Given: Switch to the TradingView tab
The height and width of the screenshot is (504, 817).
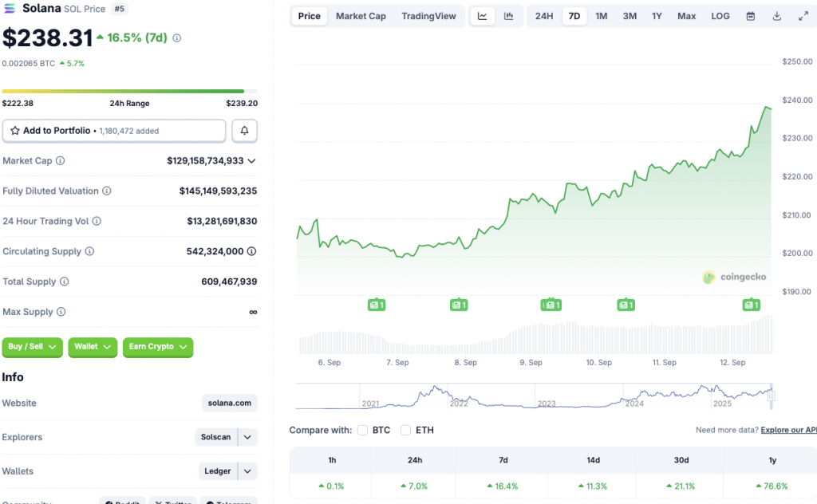Looking at the screenshot, I should (428, 16).
